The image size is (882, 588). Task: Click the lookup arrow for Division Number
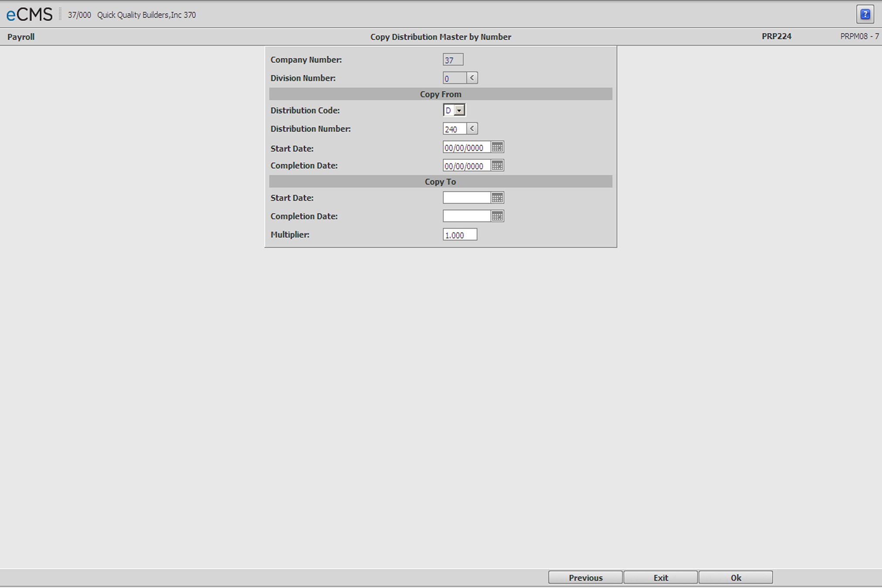pyautogui.click(x=472, y=78)
